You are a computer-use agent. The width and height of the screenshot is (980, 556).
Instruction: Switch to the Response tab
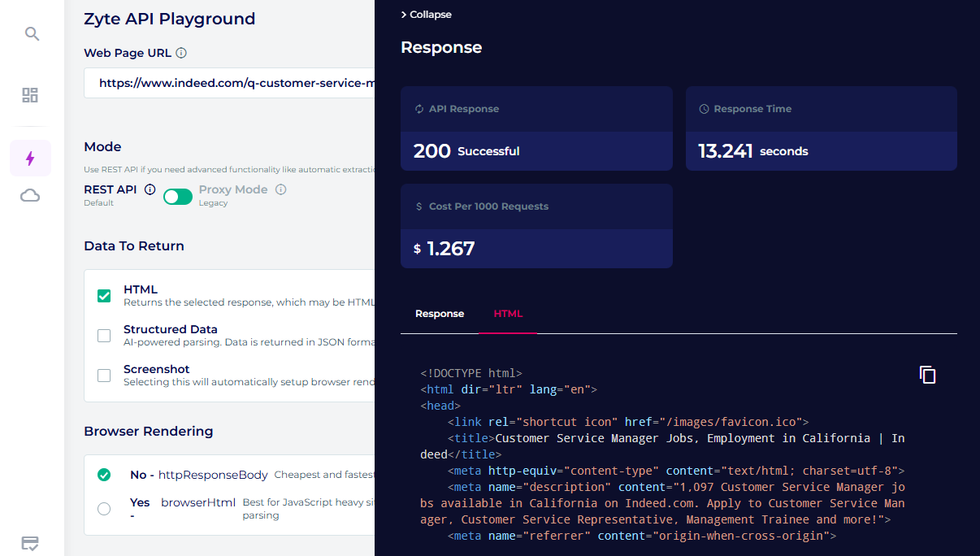[440, 313]
